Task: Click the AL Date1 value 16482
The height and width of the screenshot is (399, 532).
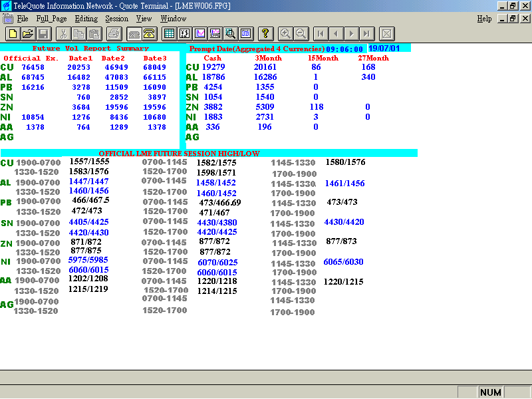Action: [78, 77]
